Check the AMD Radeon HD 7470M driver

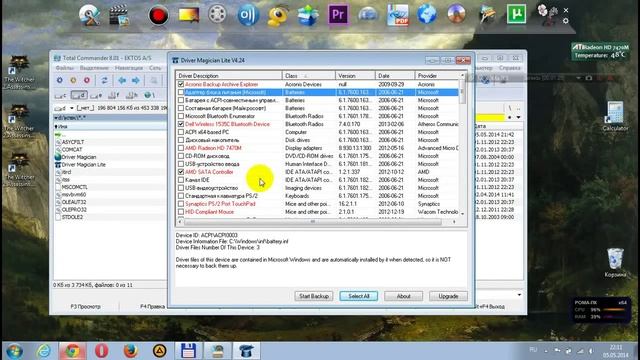181,148
